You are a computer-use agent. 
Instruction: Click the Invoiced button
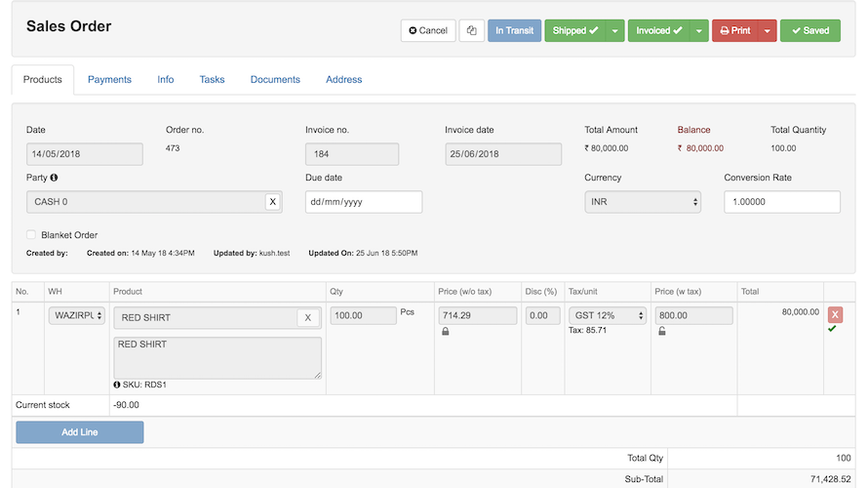pyautogui.click(x=658, y=30)
